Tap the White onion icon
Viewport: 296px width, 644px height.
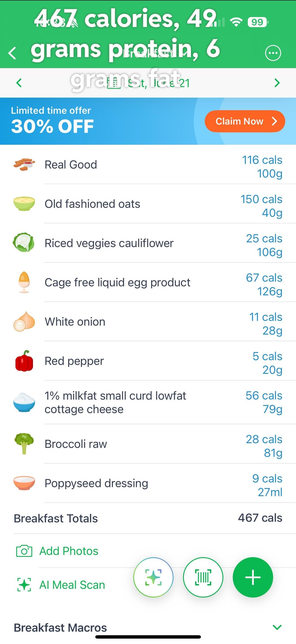[24, 322]
